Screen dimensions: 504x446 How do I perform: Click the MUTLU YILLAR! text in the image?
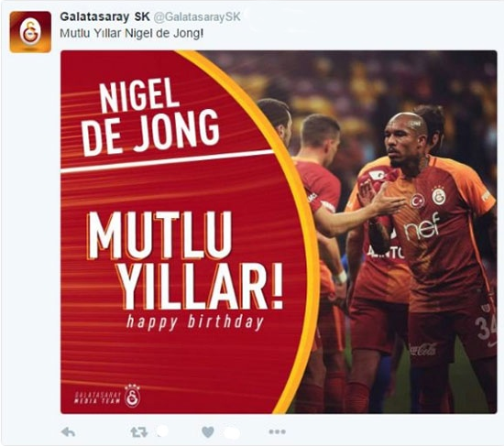point(185,260)
